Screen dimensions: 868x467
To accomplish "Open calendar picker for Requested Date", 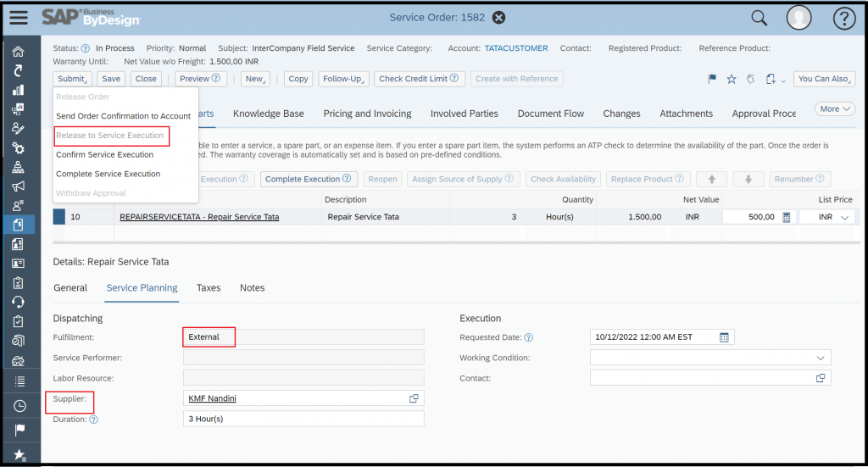I will pos(724,337).
